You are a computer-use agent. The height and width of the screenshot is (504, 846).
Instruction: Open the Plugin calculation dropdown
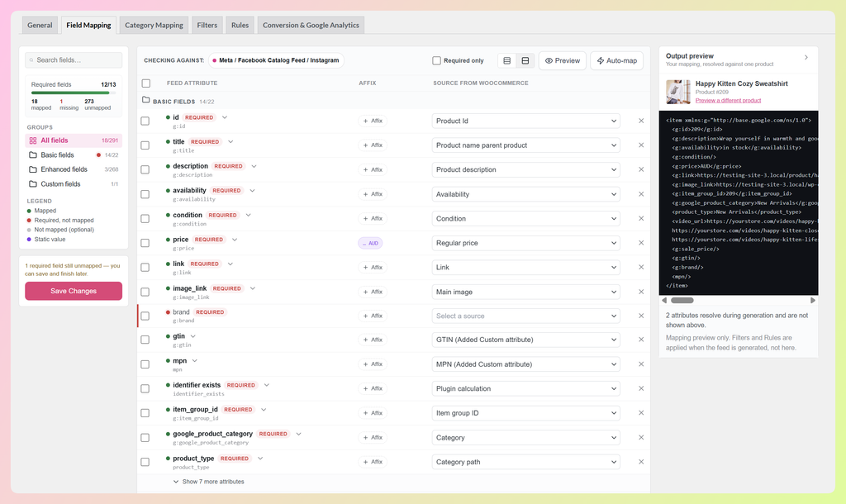coord(525,388)
